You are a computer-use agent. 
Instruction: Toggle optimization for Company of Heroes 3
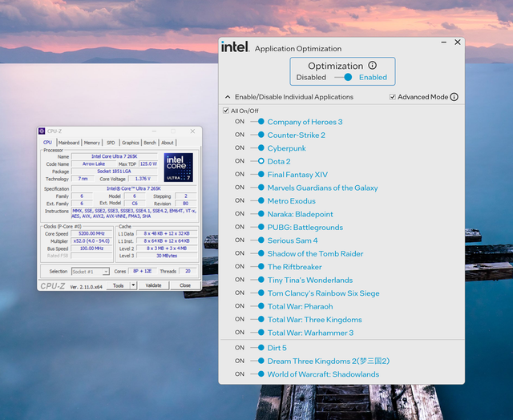(x=257, y=122)
